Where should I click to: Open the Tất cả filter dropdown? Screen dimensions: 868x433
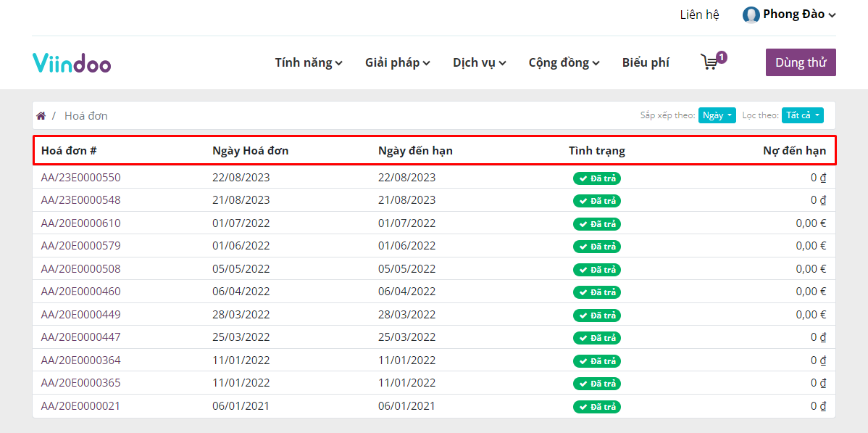[802, 115]
